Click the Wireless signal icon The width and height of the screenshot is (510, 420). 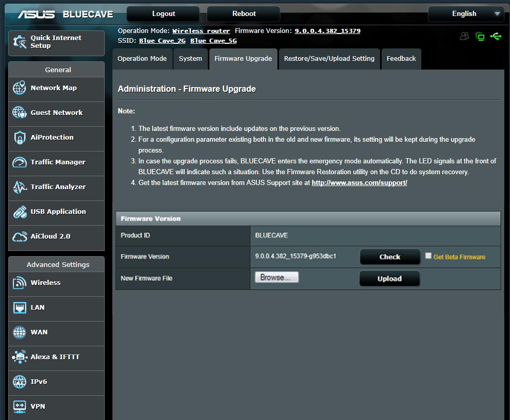[x=20, y=283]
